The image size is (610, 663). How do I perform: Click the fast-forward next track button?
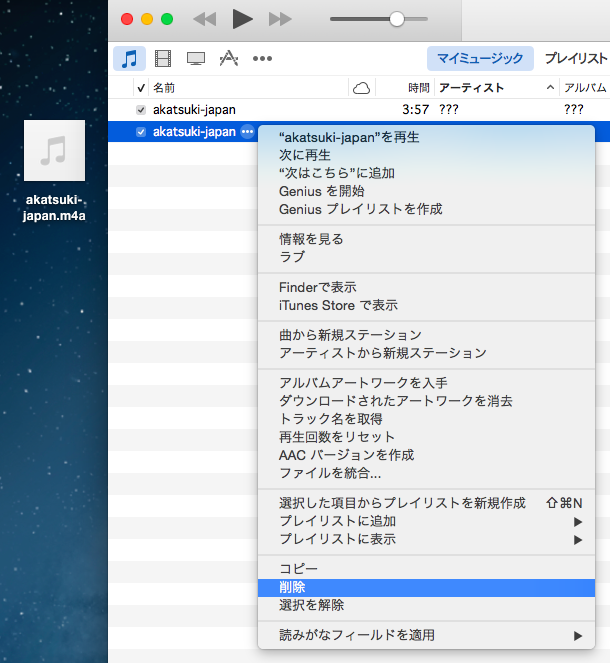(x=280, y=19)
